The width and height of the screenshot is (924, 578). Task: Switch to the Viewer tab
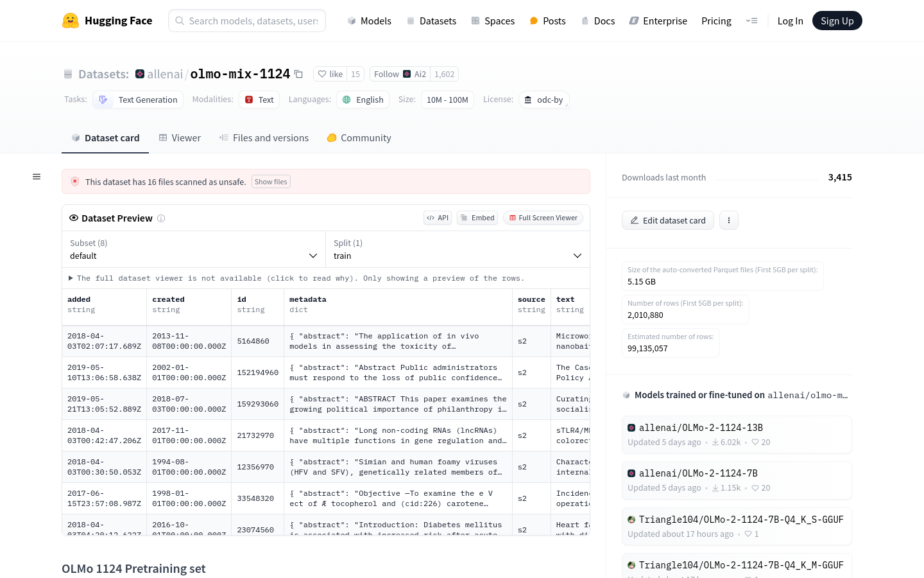tap(180, 138)
